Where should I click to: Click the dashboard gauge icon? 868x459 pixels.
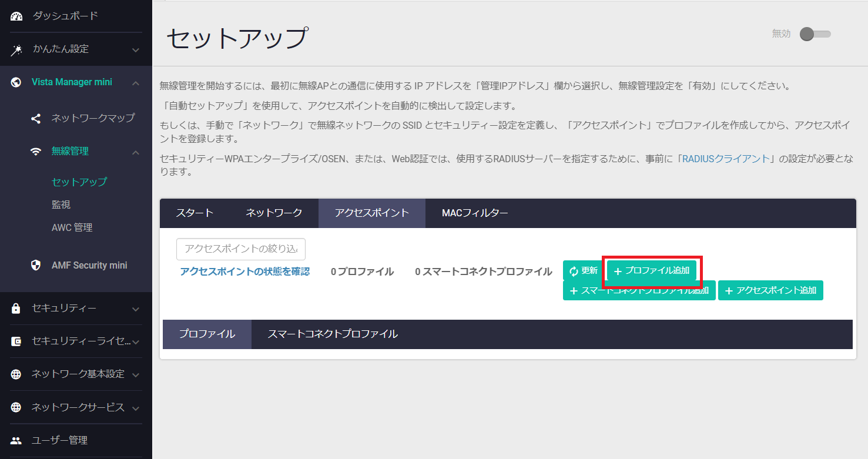tap(16, 16)
